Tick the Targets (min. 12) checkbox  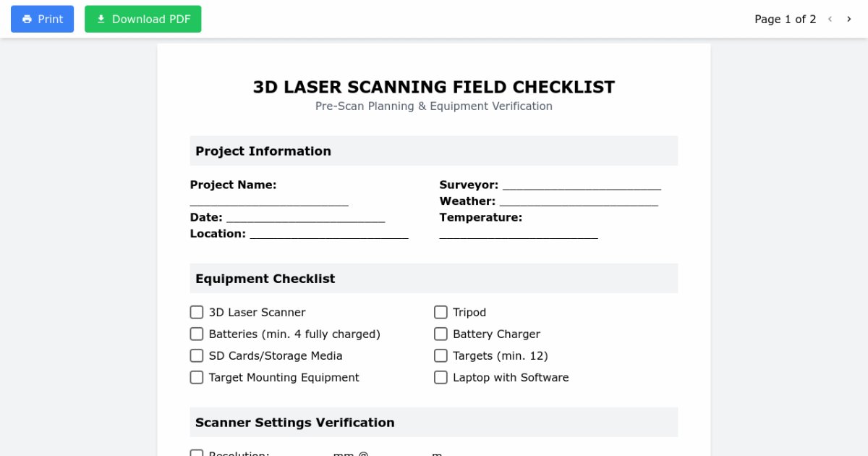pyautogui.click(x=441, y=355)
